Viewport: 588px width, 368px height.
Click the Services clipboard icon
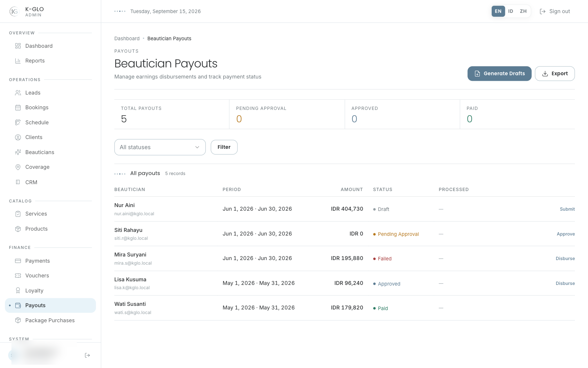coord(18,214)
